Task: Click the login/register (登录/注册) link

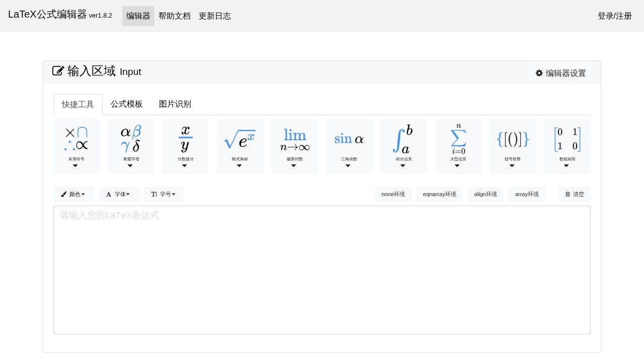Action: point(614,16)
